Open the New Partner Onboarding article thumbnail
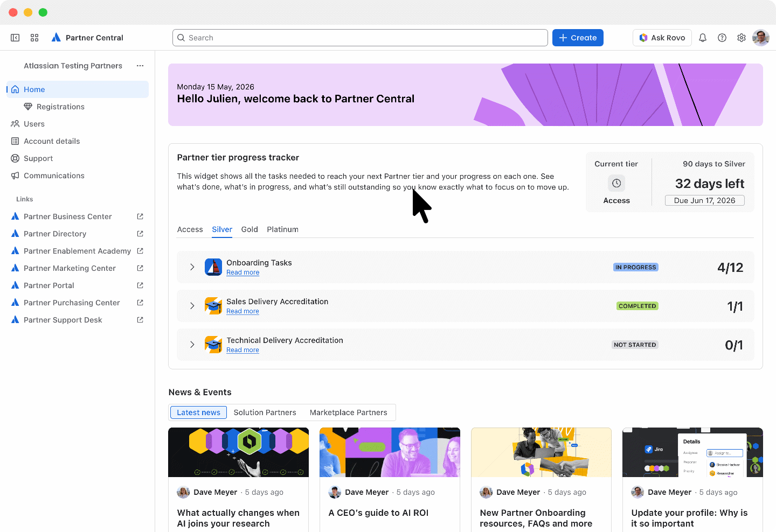This screenshot has width=776, height=532. (541, 452)
